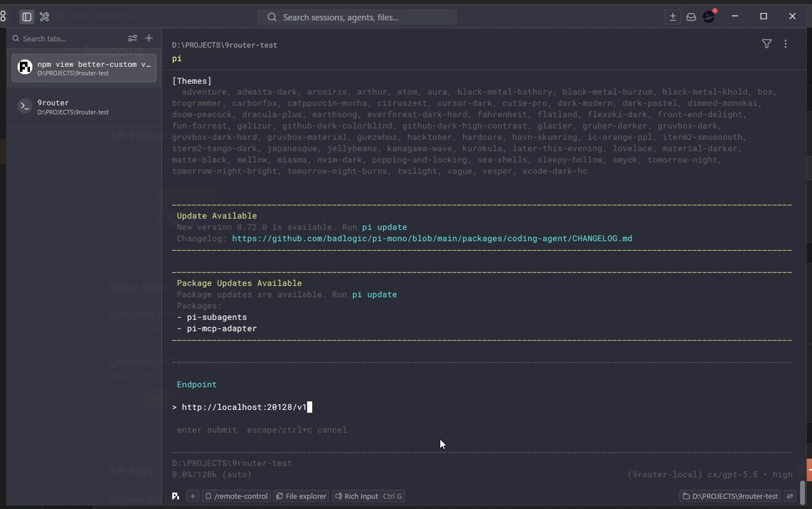Click 'pi update' in Package Updates box
Screen dimensions: 812x509
(x=375, y=295)
